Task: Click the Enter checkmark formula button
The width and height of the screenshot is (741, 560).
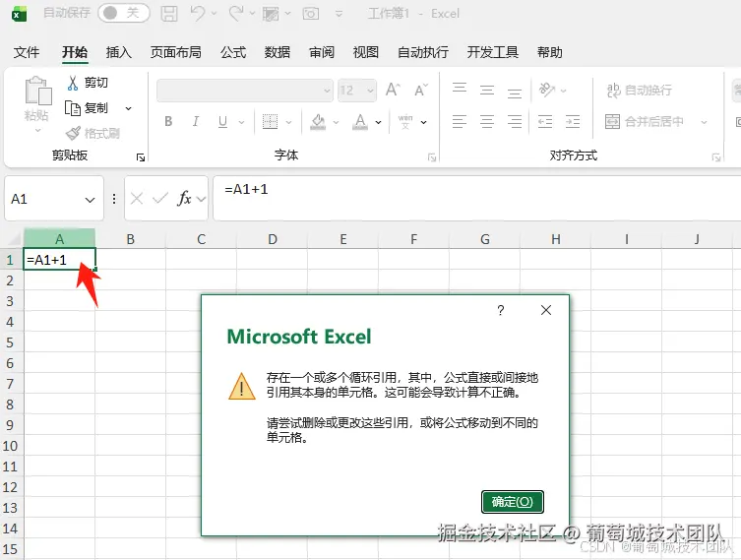Action: click(160, 199)
